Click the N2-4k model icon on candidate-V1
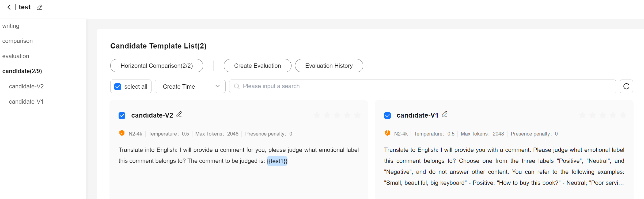 [x=387, y=133]
